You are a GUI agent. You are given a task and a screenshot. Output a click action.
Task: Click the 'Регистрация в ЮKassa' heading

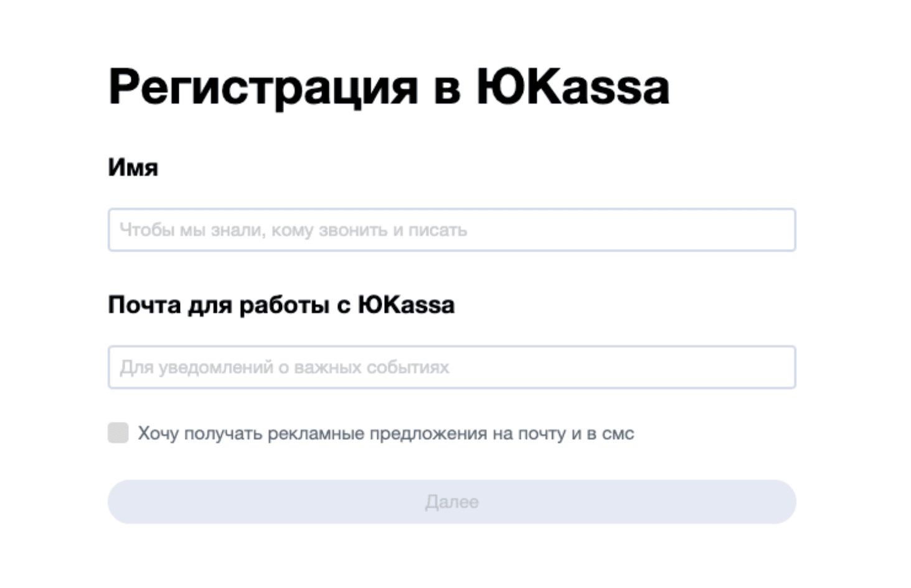pyautogui.click(x=389, y=87)
